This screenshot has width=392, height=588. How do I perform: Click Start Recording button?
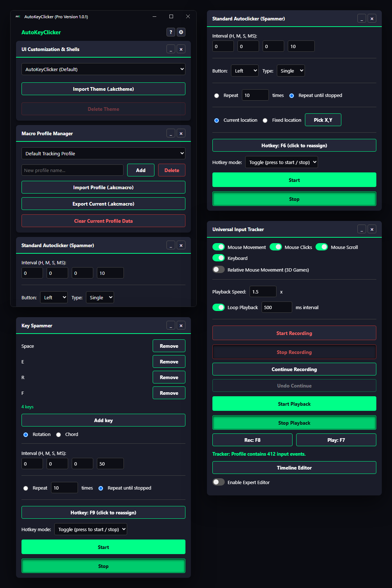[x=294, y=333]
